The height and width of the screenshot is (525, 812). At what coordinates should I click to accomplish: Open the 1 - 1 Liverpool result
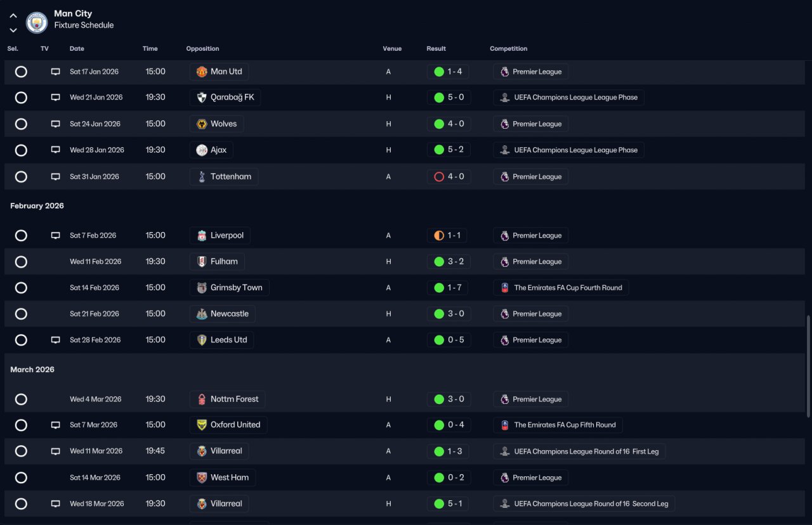(x=448, y=236)
